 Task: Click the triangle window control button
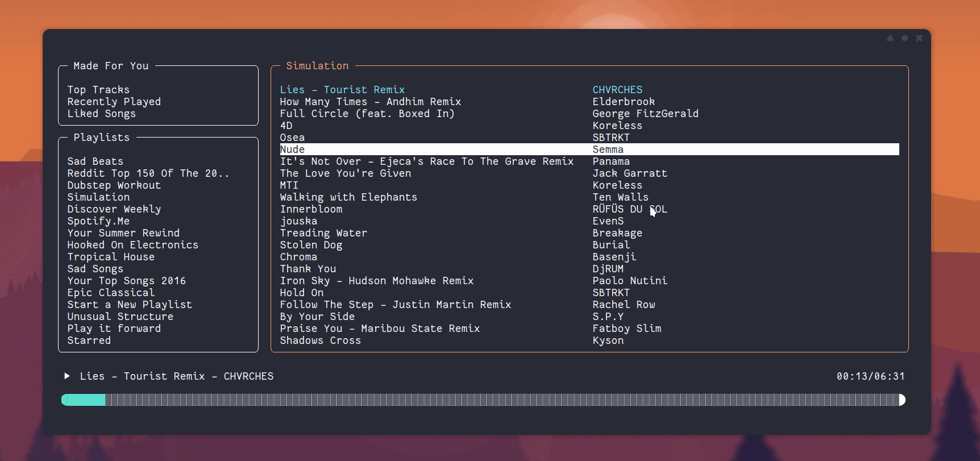(x=890, y=38)
